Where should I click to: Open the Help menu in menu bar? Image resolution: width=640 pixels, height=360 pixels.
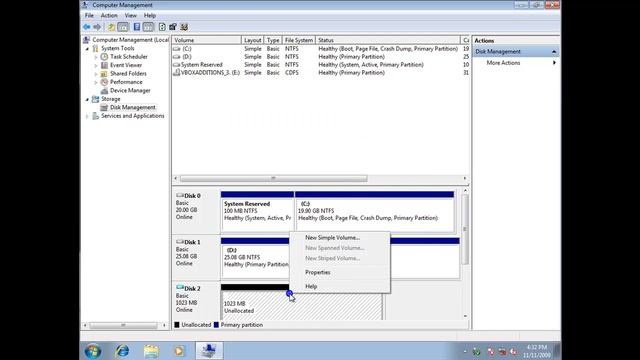[150, 16]
